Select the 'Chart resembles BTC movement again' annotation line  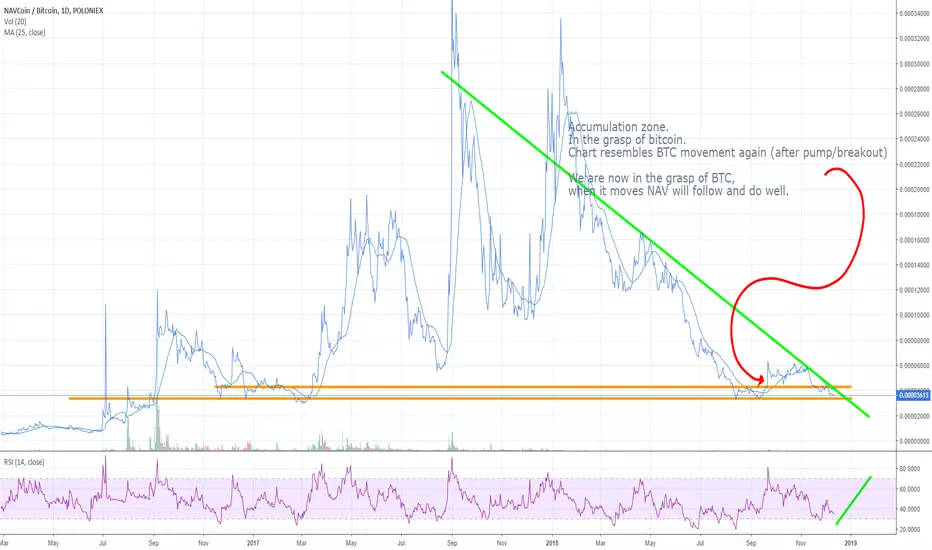tap(728, 153)
